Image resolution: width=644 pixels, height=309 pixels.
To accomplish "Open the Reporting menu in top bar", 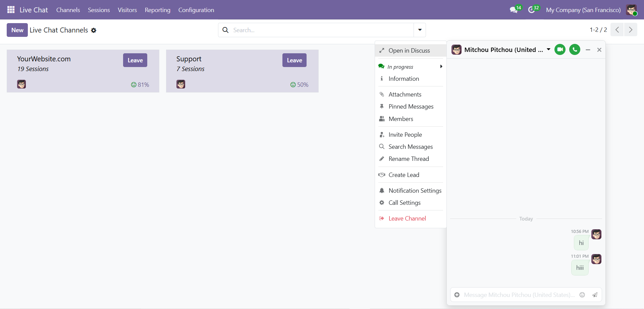I will pyautogui.click(x=157, y=10).
